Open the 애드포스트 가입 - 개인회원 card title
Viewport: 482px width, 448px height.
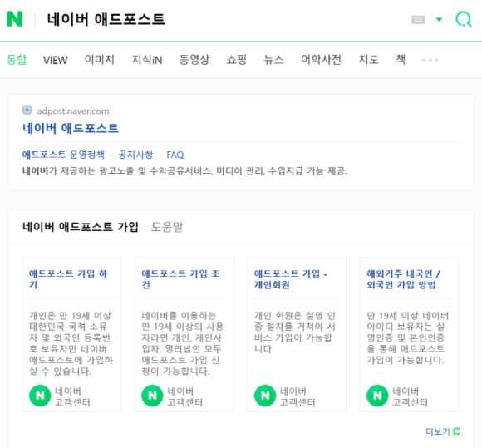291,279
